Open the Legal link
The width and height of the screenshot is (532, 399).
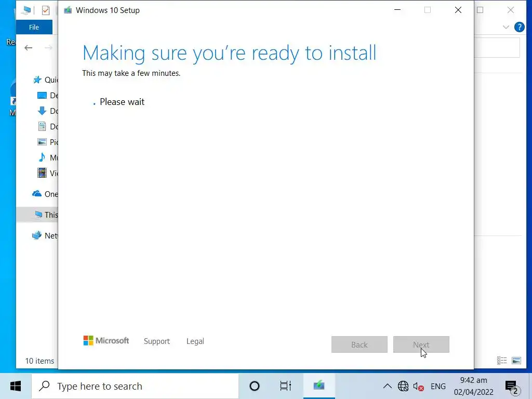click(195, 341)
